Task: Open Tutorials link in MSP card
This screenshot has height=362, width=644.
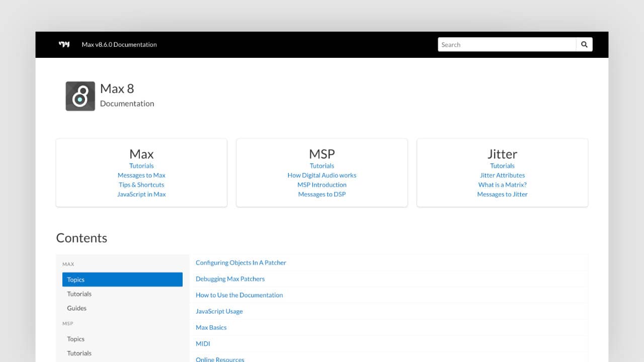Action: click(x=322, y=165)
